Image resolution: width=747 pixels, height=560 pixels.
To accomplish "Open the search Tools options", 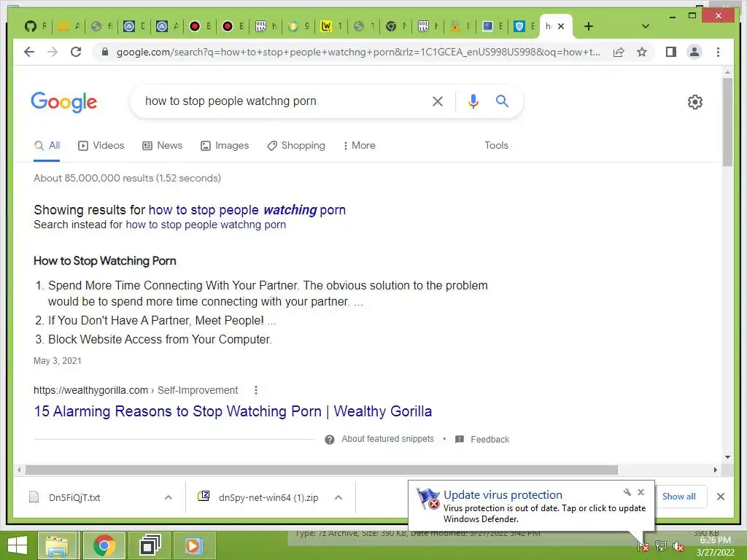I will 496,146.
